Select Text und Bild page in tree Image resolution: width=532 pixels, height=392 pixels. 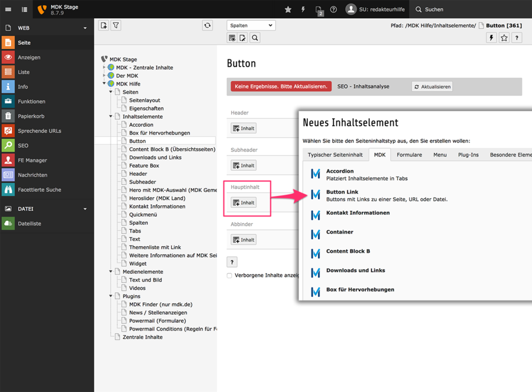click(145, 280)
